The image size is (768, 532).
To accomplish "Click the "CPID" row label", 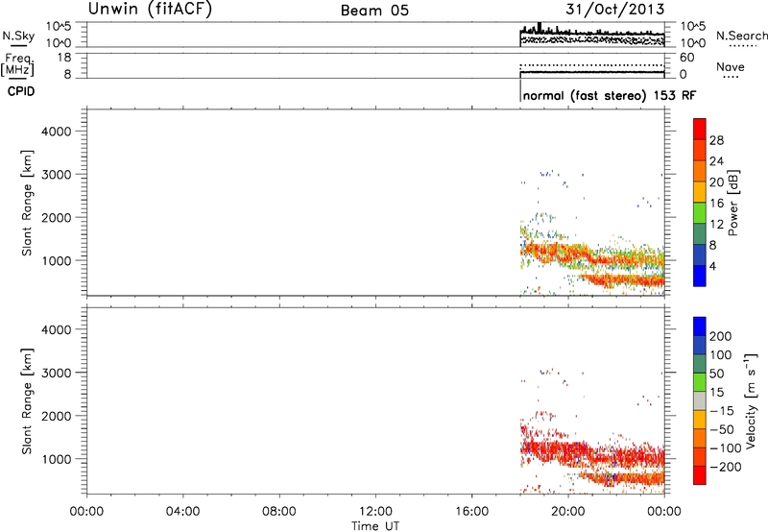I will click(x=21, y=91).
